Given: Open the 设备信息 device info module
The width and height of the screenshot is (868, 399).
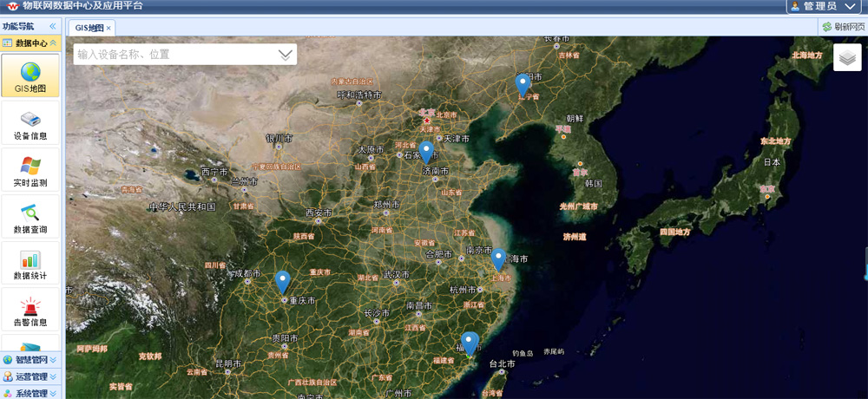Looking at the screenshot, I should coord(30,123).
